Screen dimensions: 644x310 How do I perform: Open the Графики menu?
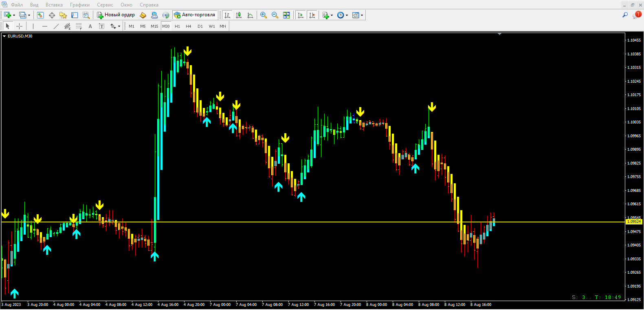[x=79, y=5]
